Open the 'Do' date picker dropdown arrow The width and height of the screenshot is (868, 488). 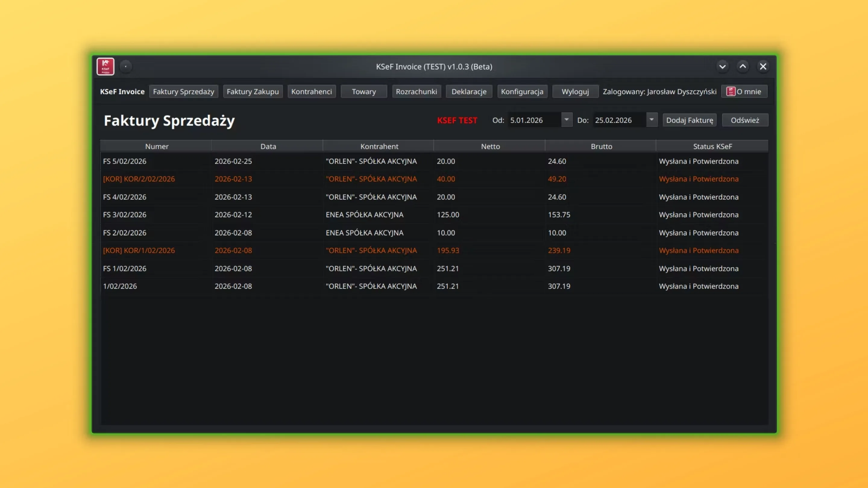pyautogui.click(x=651, y=120)
